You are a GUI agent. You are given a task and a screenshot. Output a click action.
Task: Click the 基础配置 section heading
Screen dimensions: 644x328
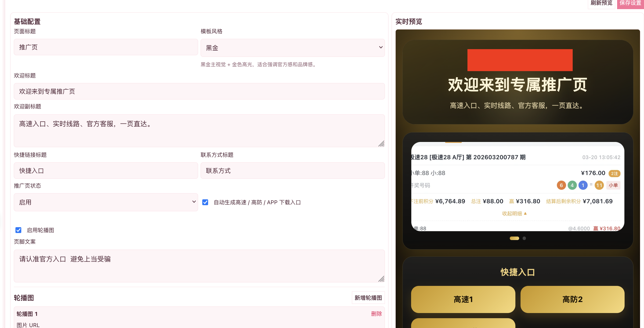(27, 22)
